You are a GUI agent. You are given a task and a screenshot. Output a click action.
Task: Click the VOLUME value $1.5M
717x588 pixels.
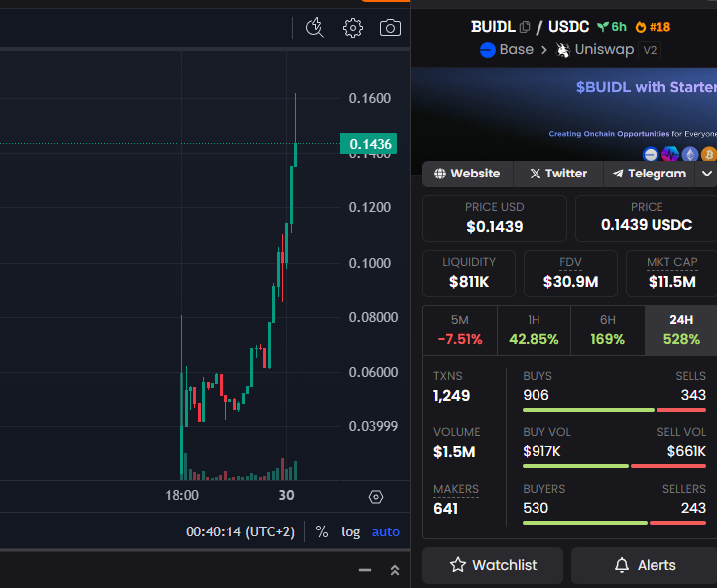pyautogui.click(x=454, y=452)
